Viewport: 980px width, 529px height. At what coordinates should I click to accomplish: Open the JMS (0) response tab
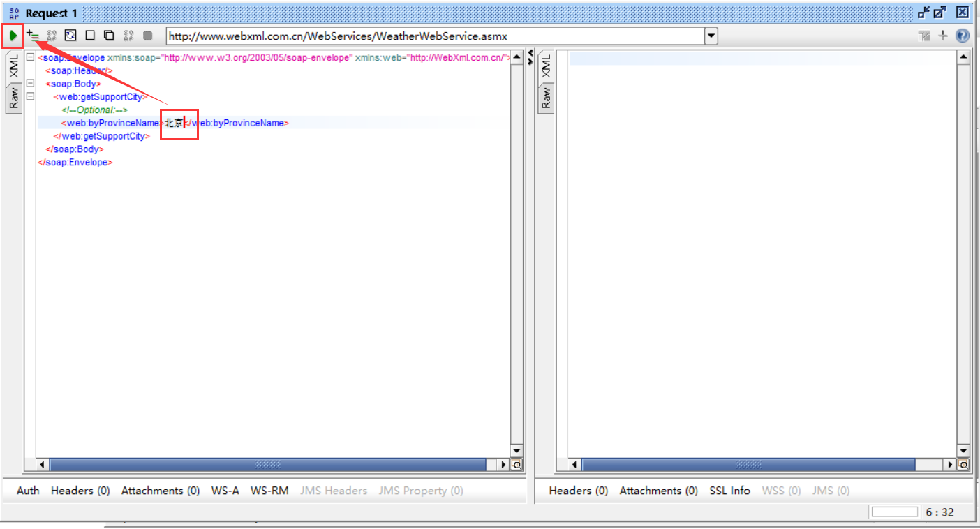(x=831, y=491)
